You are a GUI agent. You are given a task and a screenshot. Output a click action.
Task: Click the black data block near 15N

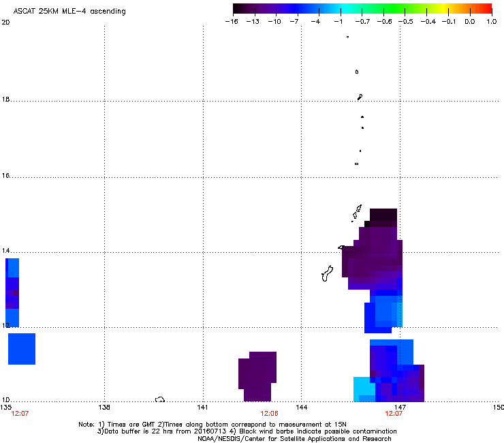coord(383,215)
